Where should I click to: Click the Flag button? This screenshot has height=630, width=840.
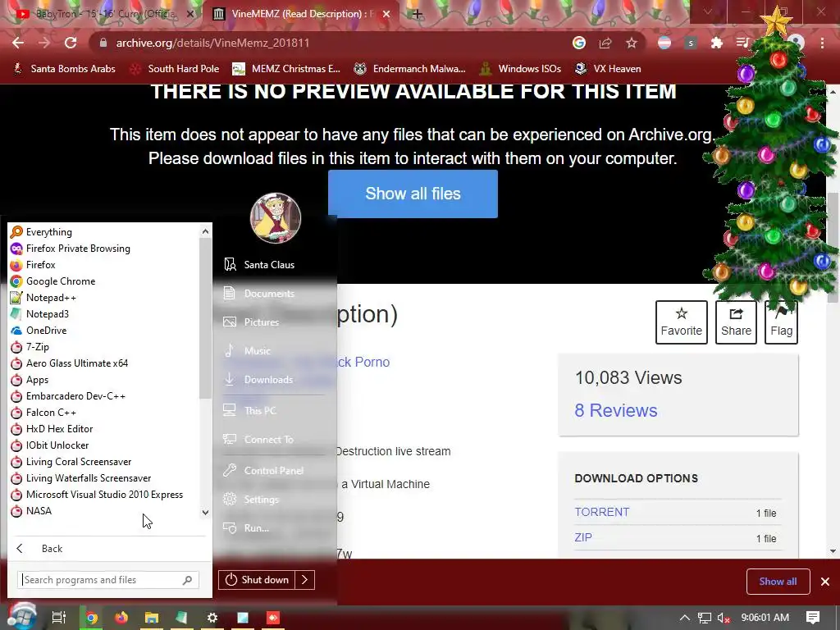pyautogui.click(x=781, y=322)
